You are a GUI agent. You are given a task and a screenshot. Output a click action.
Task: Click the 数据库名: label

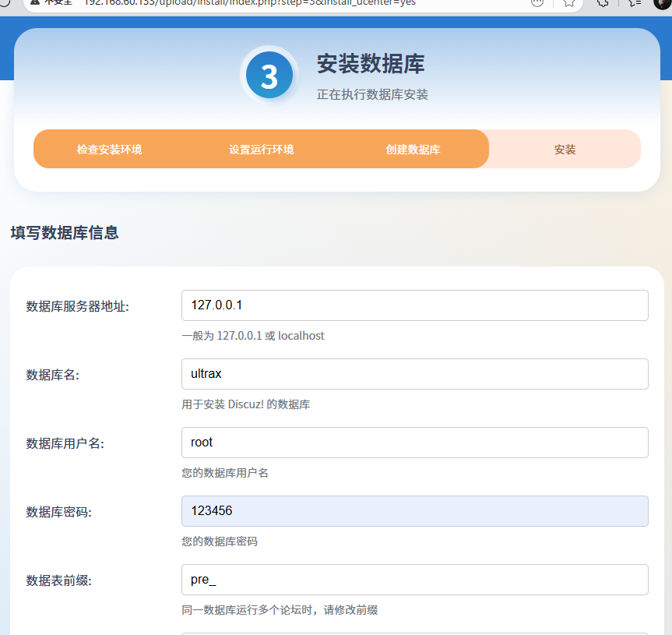53,375
